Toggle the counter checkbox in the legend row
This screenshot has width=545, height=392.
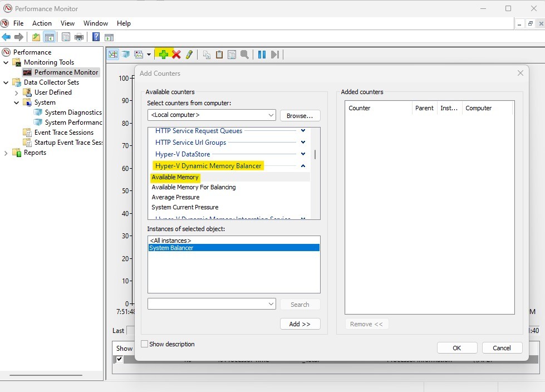pyautogui.click(x=119, y=359)
